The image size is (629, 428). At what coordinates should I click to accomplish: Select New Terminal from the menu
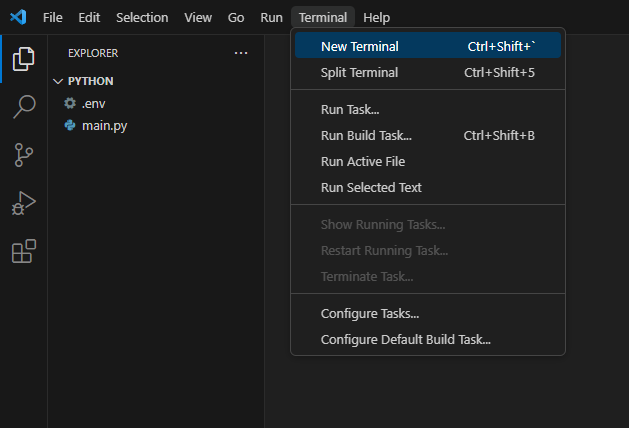click(359, 46)
